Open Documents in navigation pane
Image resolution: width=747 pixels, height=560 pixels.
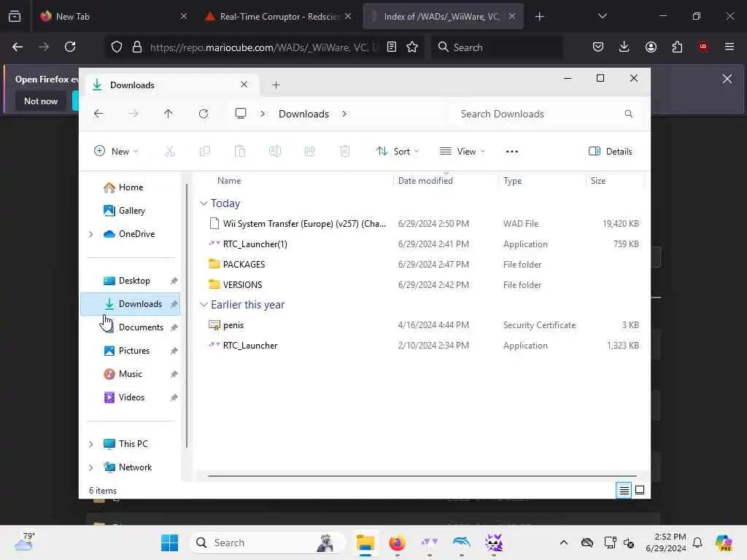pos(131,327)
